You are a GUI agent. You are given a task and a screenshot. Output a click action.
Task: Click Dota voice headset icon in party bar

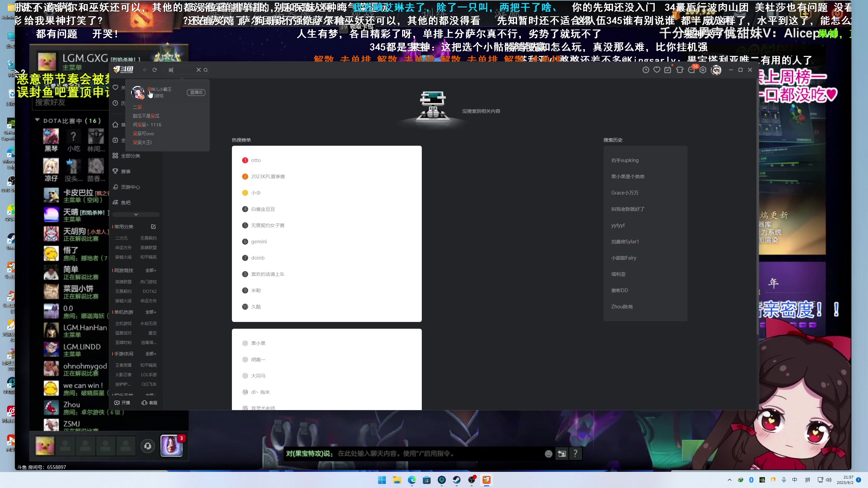(x=147, y=446)
